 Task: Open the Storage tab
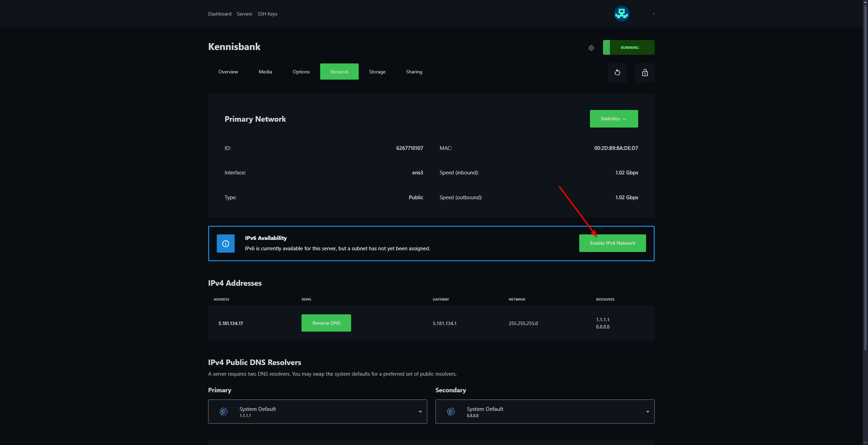click(377, 72)
